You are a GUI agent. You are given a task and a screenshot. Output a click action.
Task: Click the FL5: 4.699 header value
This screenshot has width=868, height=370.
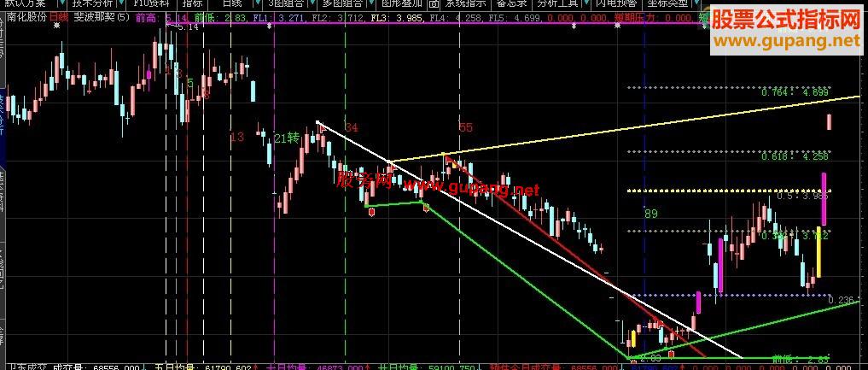[x=515, y=18]
